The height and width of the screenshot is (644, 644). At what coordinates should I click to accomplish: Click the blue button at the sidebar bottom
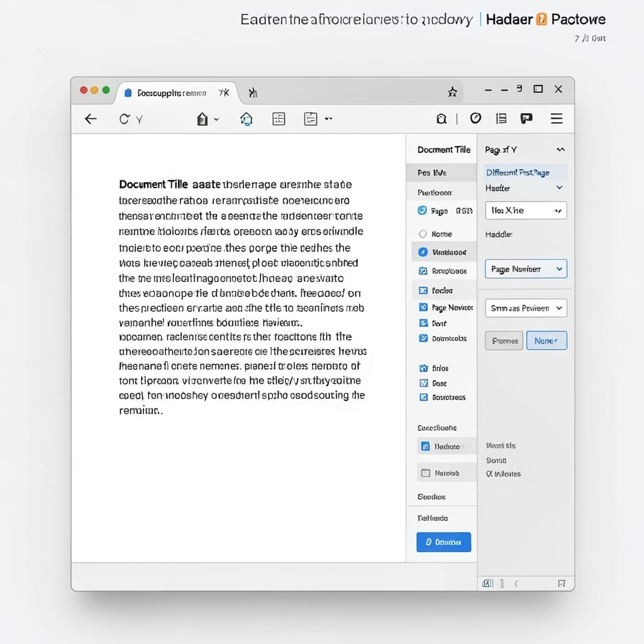point(443,542)
